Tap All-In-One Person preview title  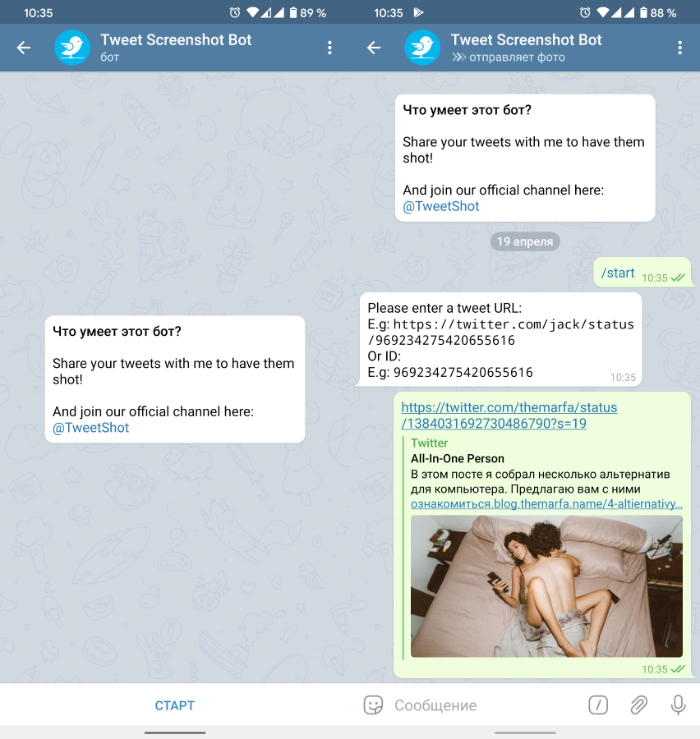pos(457,458)
